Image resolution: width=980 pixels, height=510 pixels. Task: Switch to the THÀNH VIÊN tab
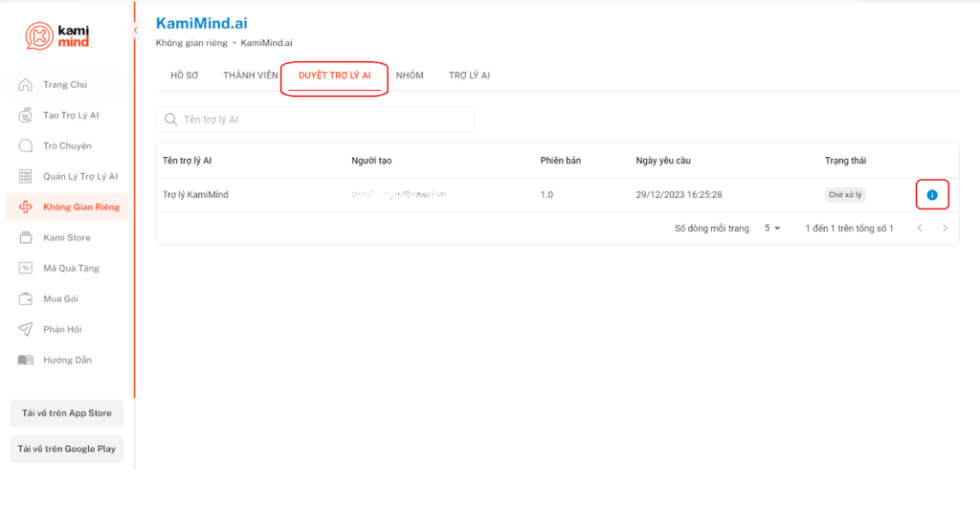251,76
